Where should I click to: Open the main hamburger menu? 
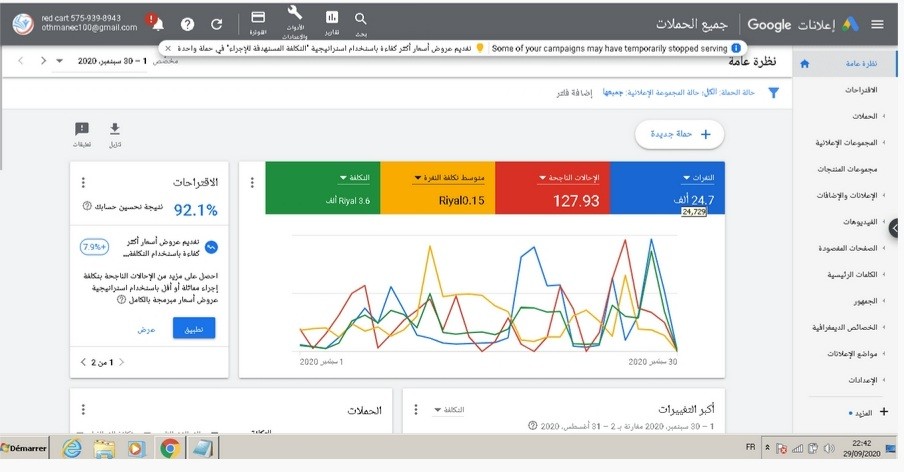(877, 24)
